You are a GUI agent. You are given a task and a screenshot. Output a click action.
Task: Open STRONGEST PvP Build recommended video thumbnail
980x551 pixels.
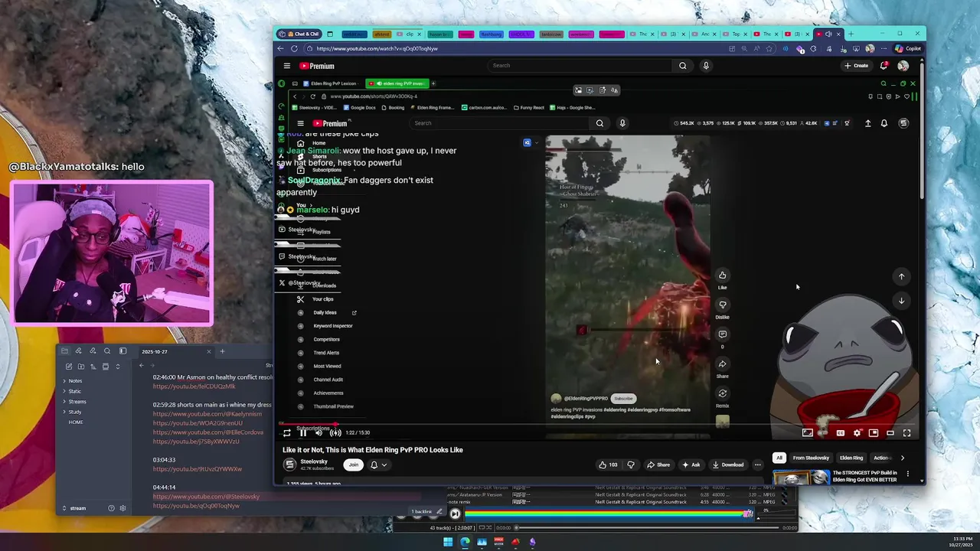click(x=801, y=478)
